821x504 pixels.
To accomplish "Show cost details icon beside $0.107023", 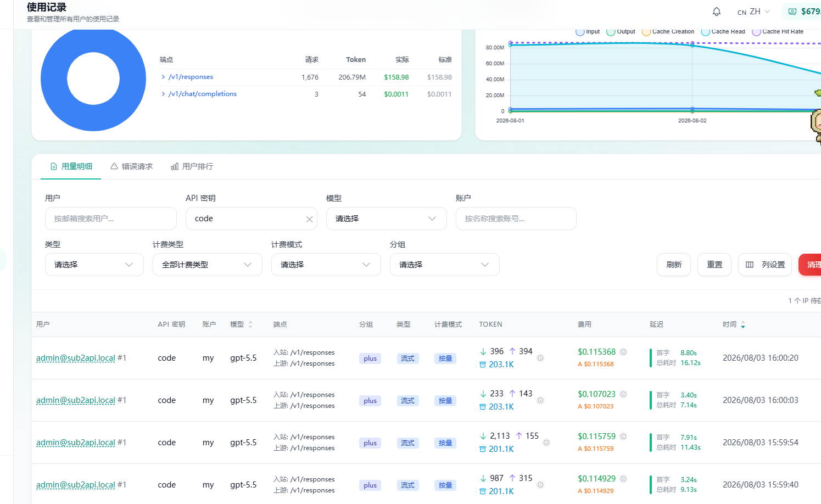I will pos(623,394).
